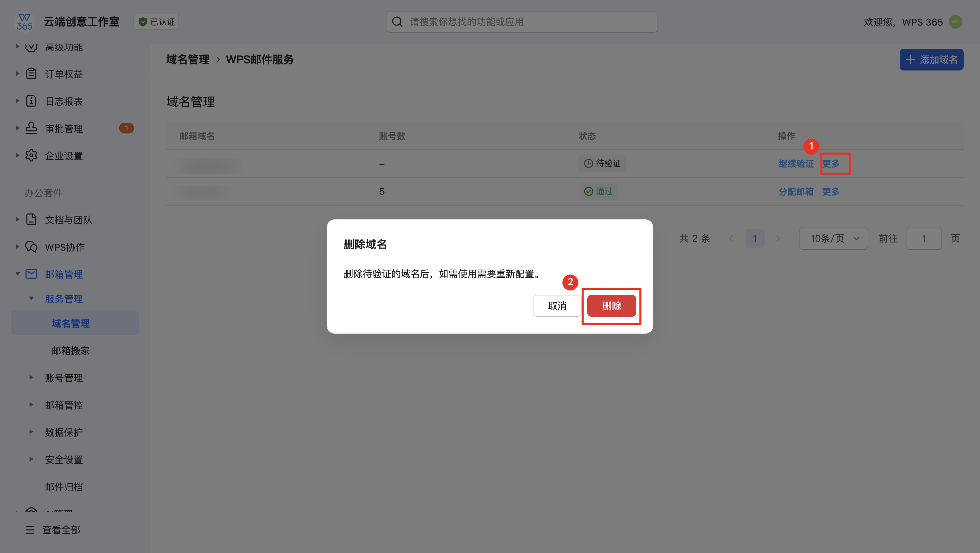Open 邮件归档 menu item

coord(64,487)
